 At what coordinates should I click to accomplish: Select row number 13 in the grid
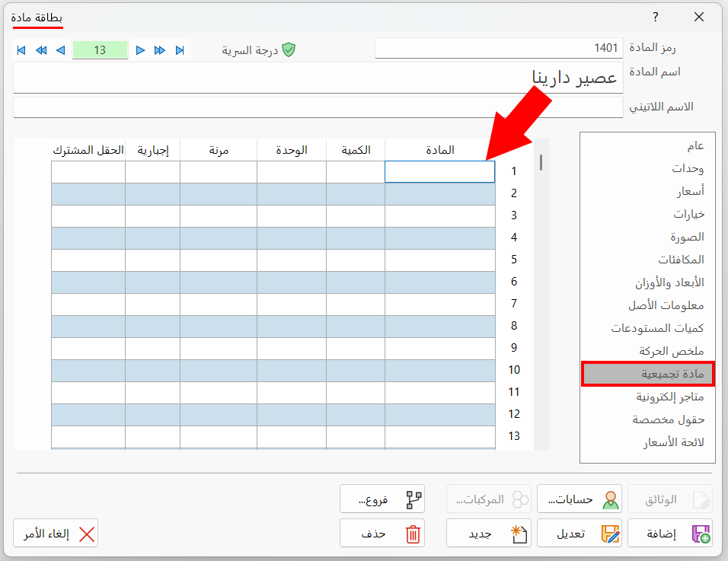(514, 436)
